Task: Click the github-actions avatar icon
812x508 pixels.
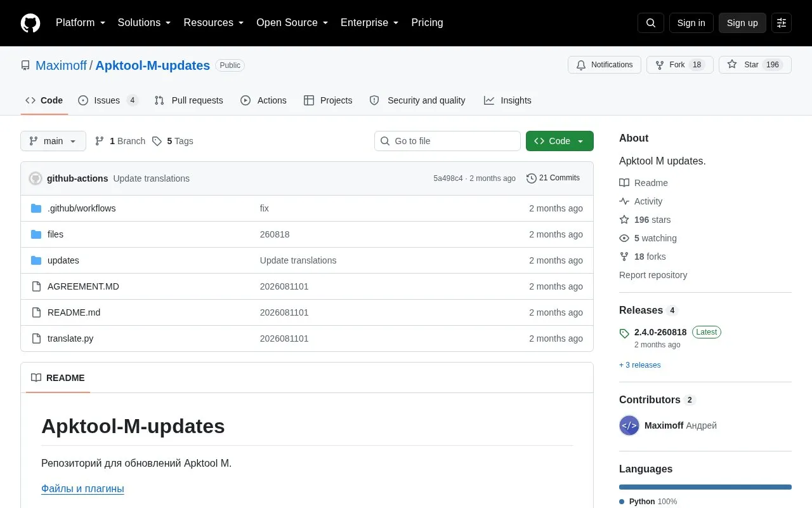Action: pyautogui.click(x=36, y=178)
